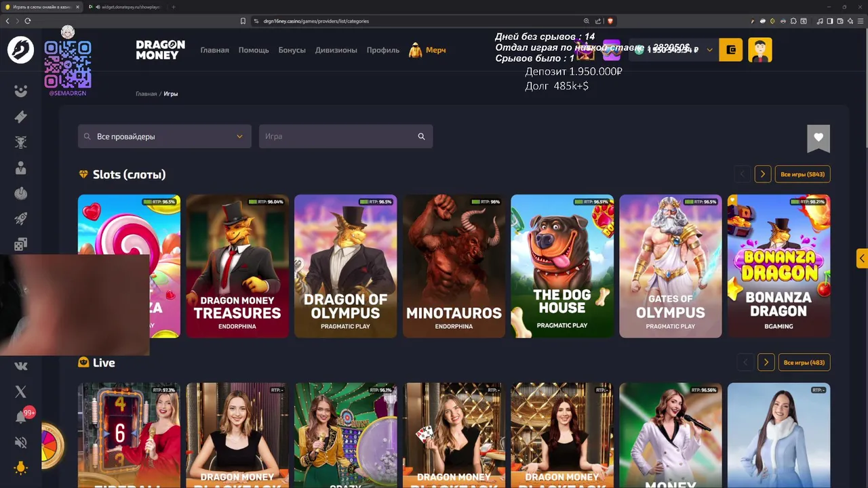
Task: Open Minotauros game card
Action: tap(454, 266)
